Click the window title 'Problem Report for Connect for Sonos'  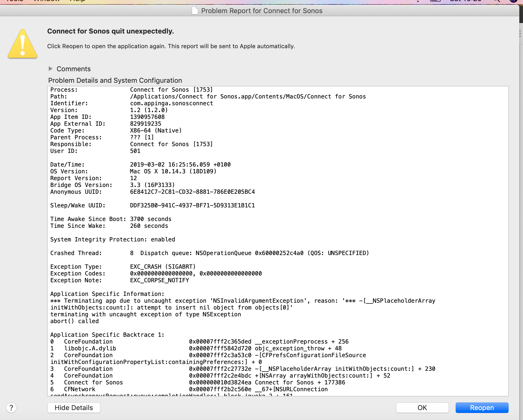262,11
